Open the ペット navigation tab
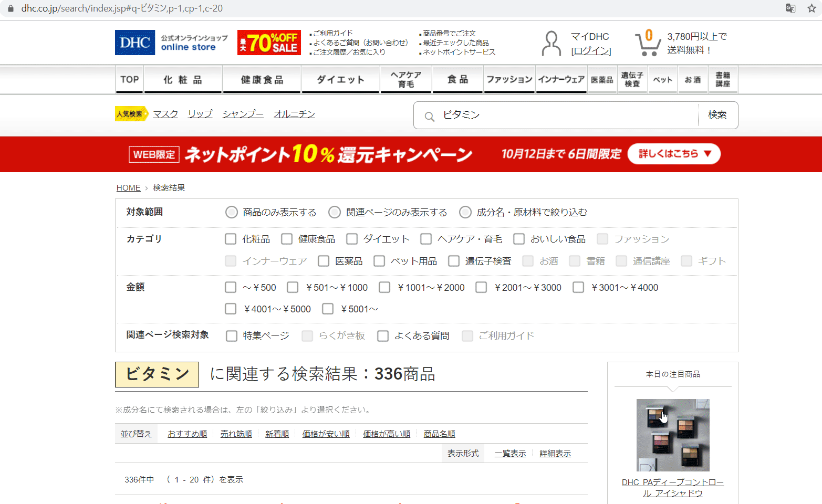The width and height of the screenshot is (822, 504). click(663, 79)
